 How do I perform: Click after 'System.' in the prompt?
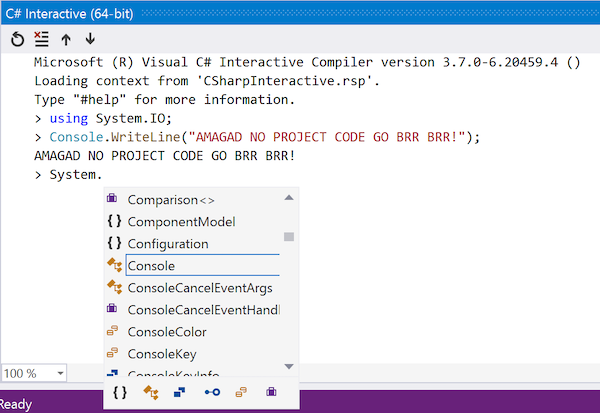click(x=103, y=175)
